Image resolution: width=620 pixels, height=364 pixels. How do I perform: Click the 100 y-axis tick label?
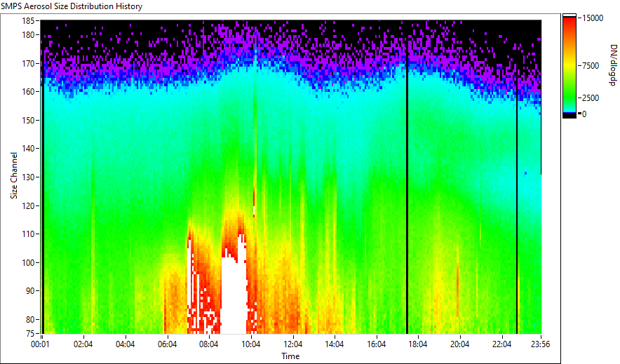(x=29, y=263)
